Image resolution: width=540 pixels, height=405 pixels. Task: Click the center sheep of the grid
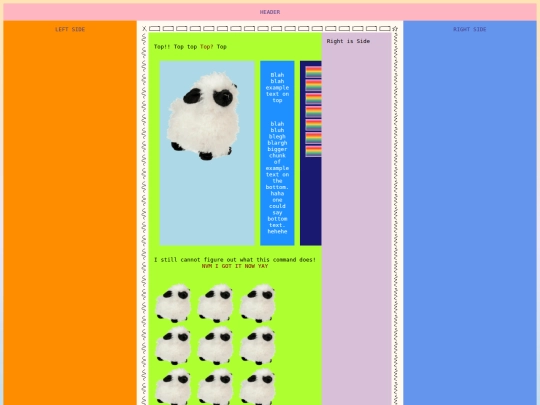215,345
